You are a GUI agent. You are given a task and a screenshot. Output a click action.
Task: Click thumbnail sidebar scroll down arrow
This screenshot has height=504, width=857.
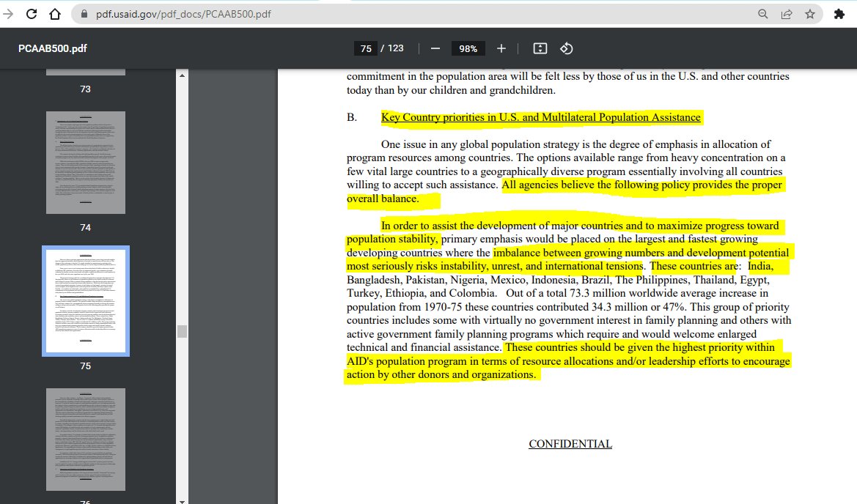pyautogui.click(x=182, y=500)
